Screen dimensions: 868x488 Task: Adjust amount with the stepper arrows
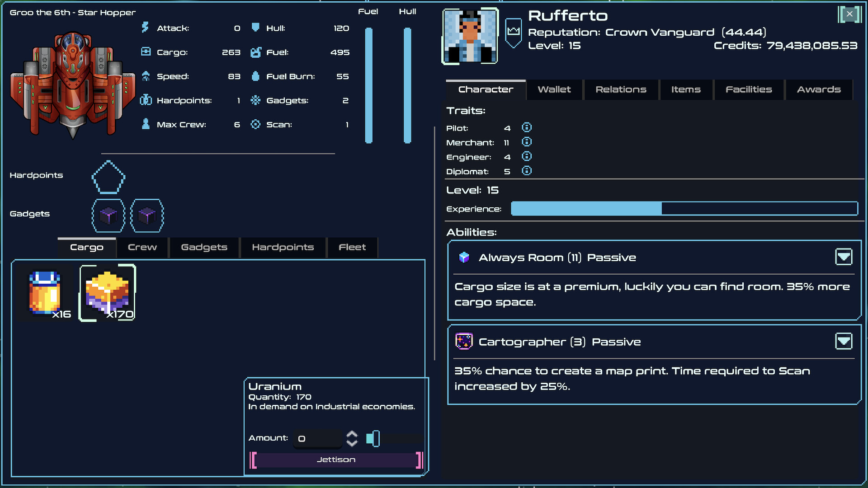point(352,438)
